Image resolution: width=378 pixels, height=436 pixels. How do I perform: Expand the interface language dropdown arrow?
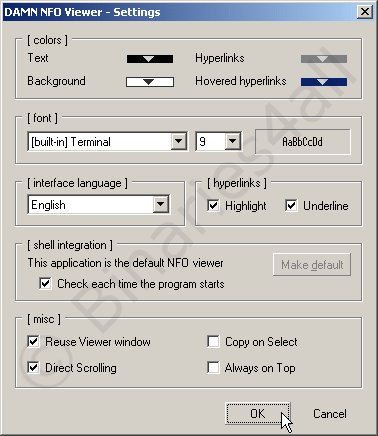pos(161,204)
